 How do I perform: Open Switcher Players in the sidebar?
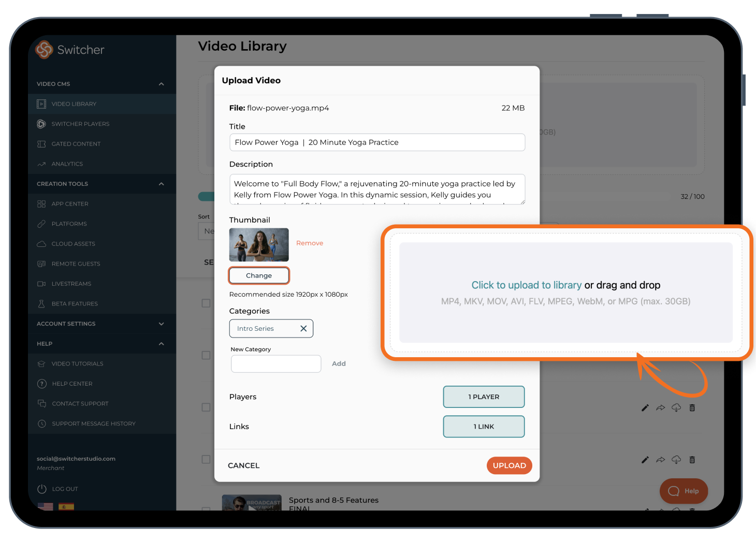(80, 124)
